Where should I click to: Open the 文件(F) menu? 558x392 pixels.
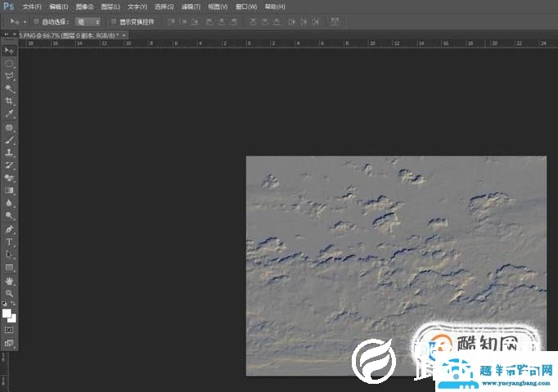[x=32, y=7]
